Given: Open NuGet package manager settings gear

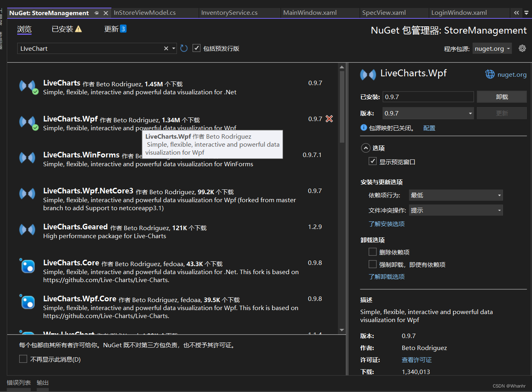Looking at the screenshot, I should (x=522, y=48).
